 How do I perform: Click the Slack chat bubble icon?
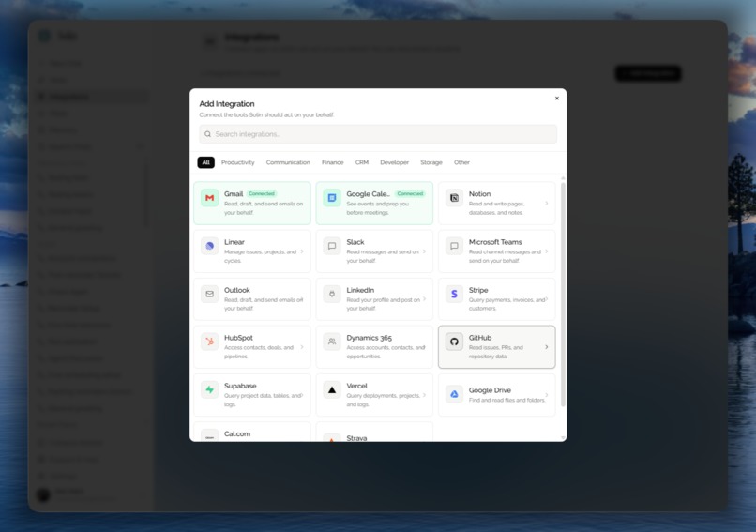[x=332, y=246]
